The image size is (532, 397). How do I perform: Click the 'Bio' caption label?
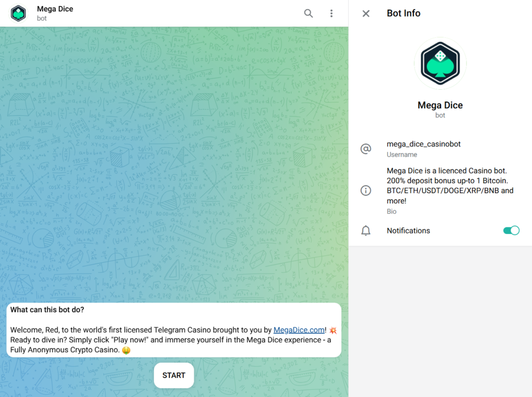click(x=392, y=211)
